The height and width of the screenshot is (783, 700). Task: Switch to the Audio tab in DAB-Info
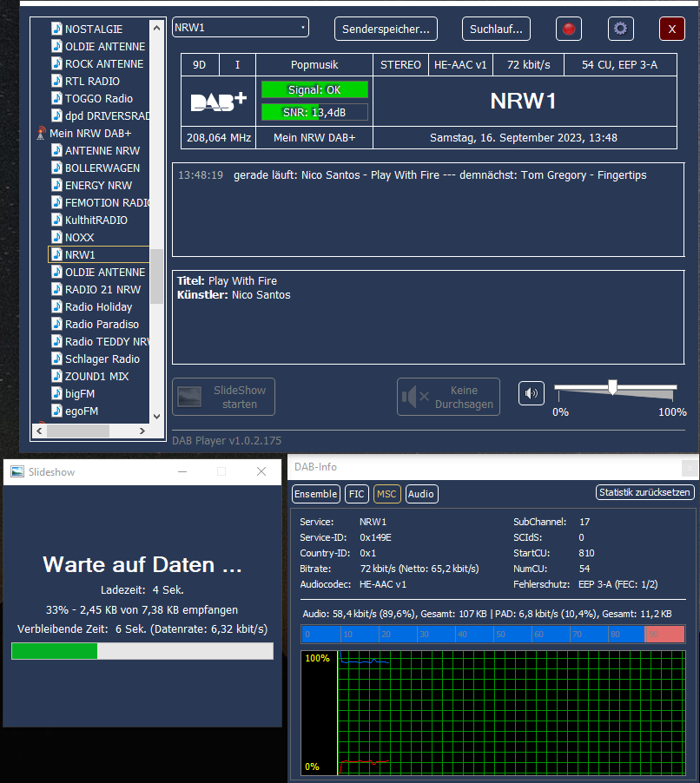point(421,494)
